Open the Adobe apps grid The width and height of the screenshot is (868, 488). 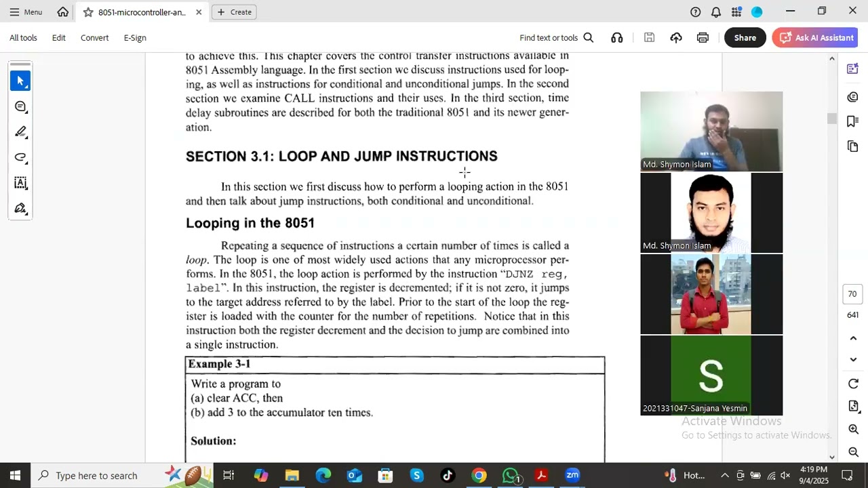(736, 12)
